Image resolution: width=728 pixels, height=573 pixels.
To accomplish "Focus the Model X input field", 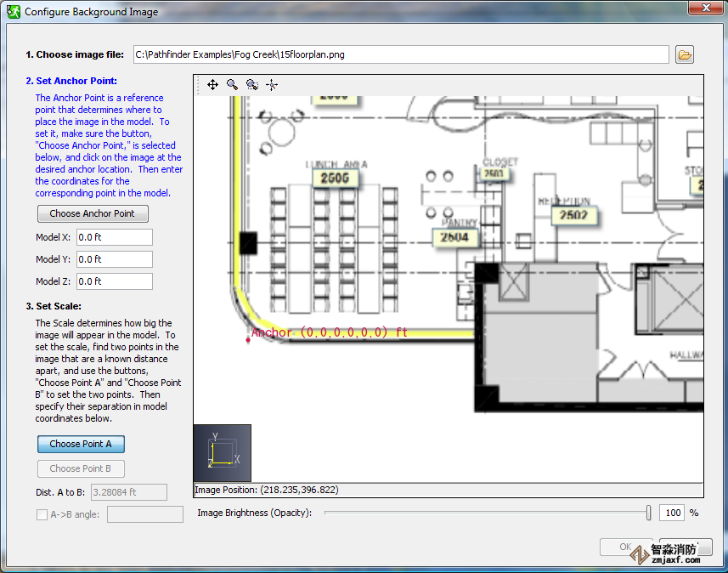I will [115, 237].
